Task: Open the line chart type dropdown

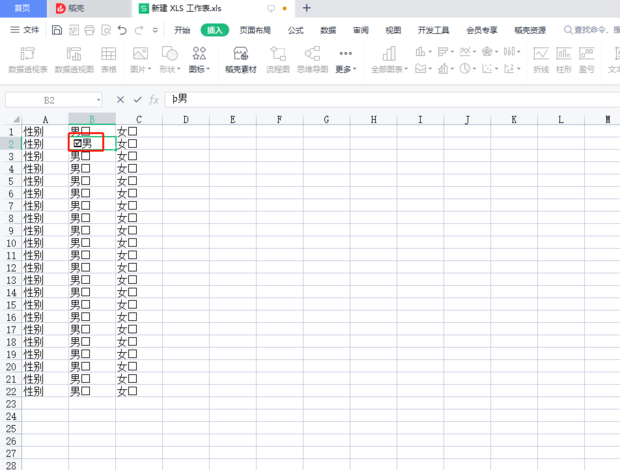Action: [468, 51]
